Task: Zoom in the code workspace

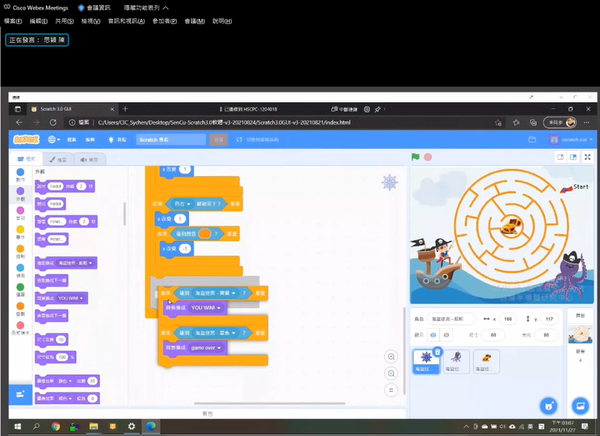Action: point(391,357)
